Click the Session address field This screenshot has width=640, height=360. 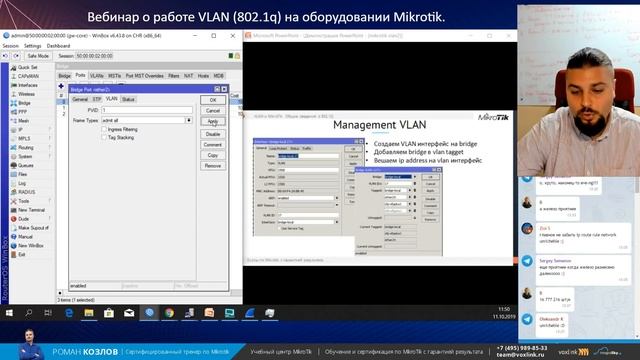(x=94, y=56)
